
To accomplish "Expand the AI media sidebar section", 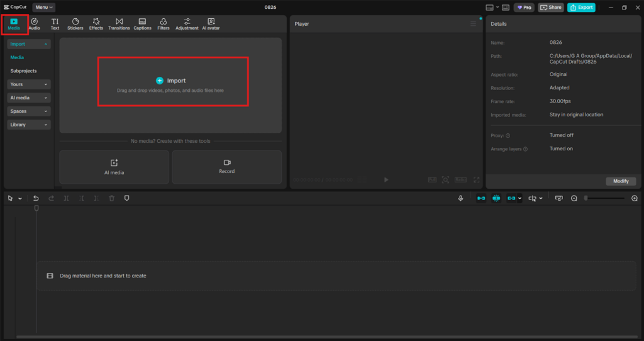I will coord(29,98).
